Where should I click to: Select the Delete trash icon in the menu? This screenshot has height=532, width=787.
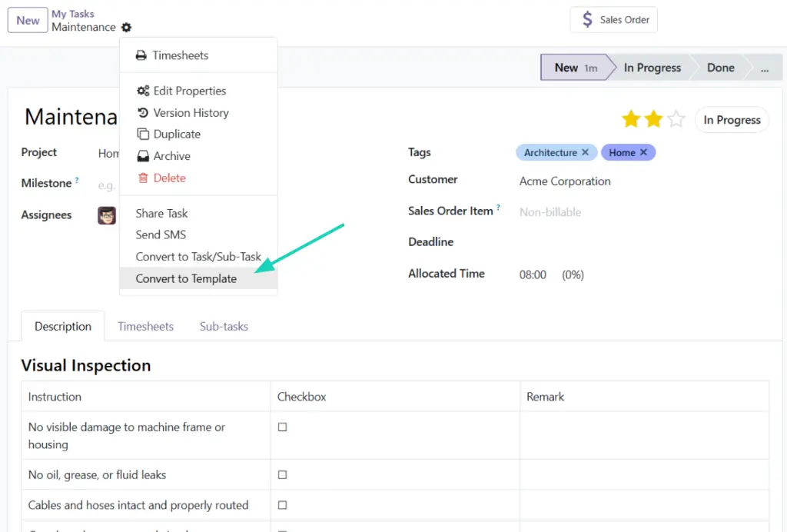143,178
